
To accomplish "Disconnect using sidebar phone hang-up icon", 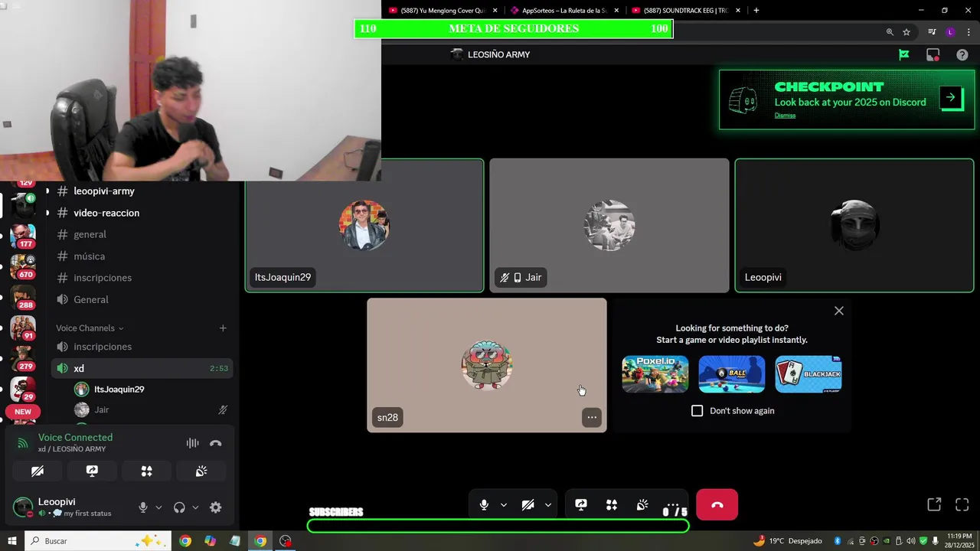I will (215, 443).
